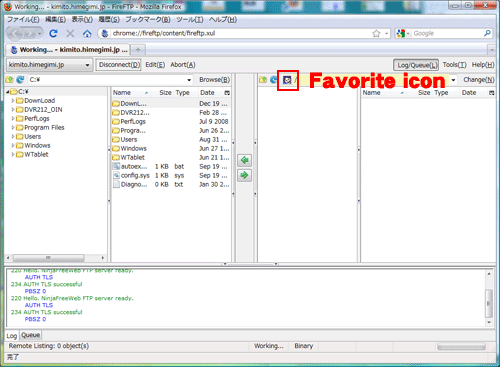
Task: Open the list all tabs dropdown
Action: click(492, 50)
